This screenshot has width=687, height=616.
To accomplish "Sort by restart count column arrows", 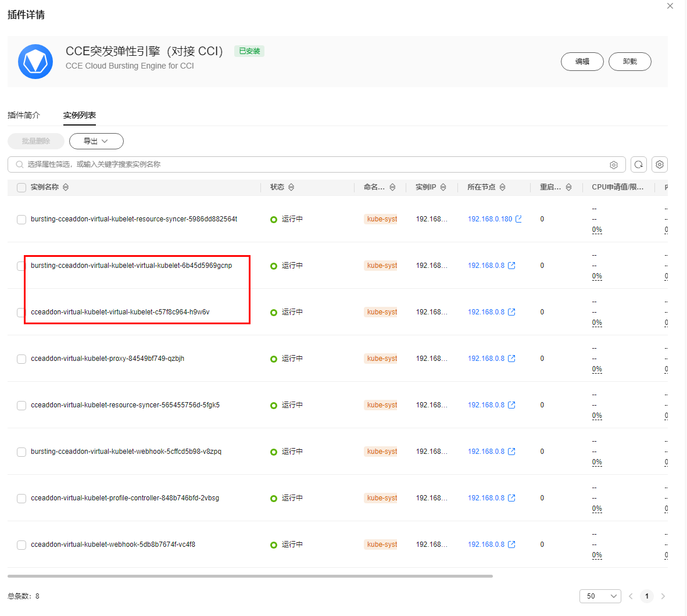I will (568, 187).
